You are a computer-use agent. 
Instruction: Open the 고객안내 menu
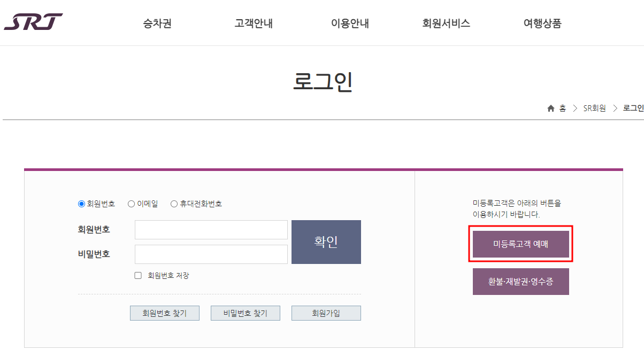[253, 24]
